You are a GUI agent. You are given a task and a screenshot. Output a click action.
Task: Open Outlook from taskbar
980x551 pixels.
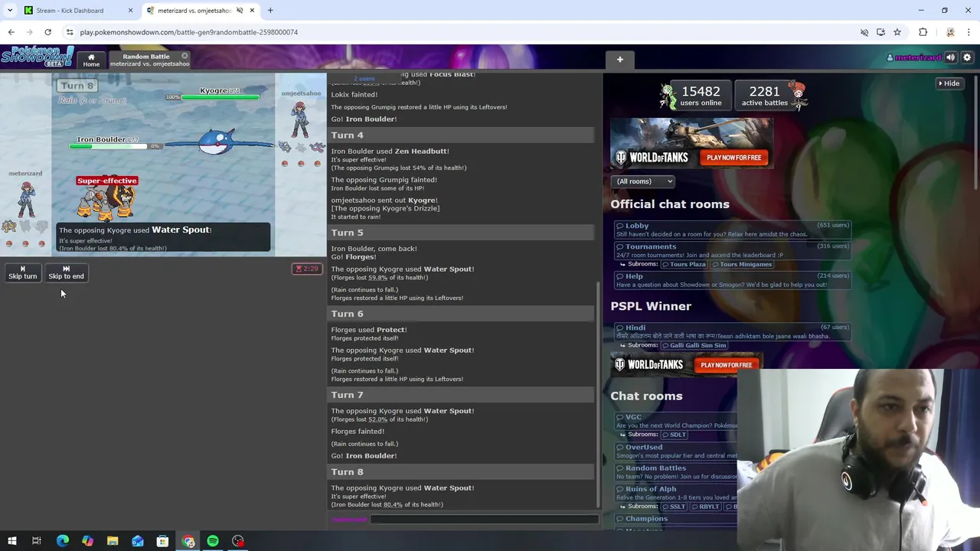(x=138, y=541)
